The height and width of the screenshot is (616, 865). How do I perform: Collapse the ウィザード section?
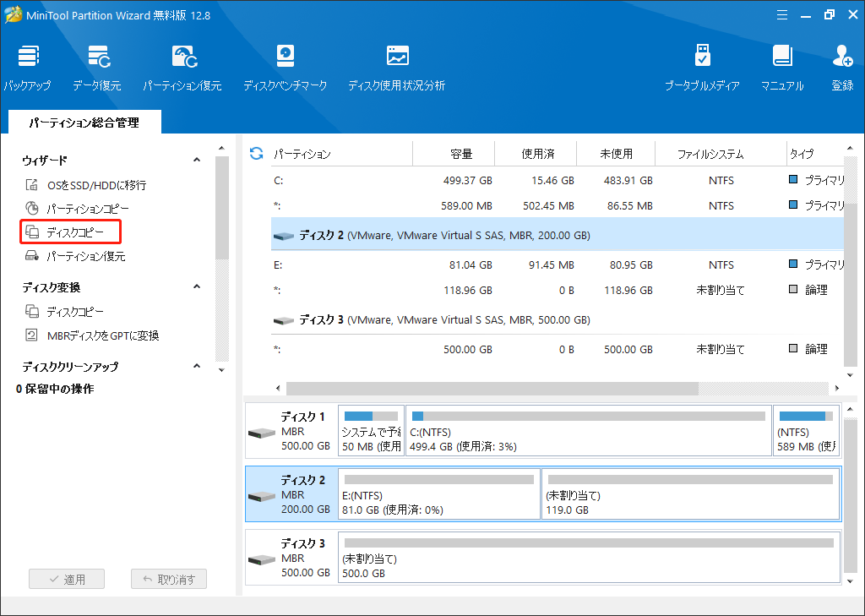(196, 160)
